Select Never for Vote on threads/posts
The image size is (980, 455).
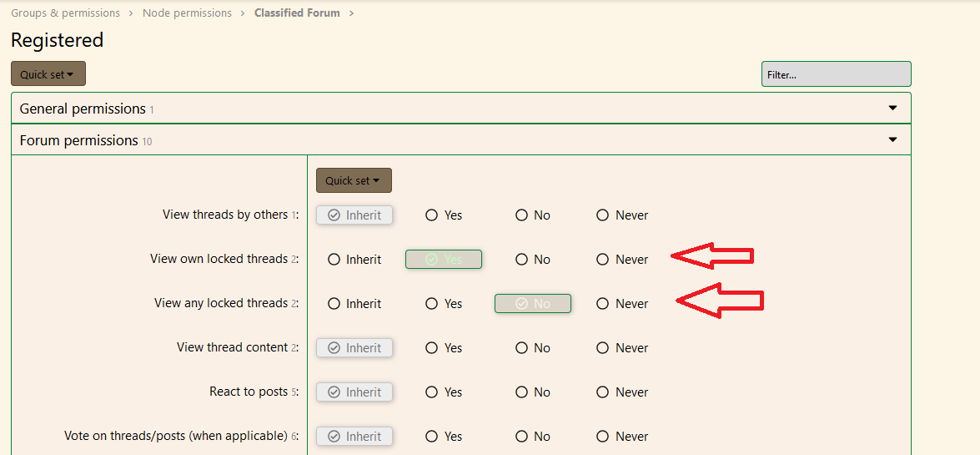(622, 437)
